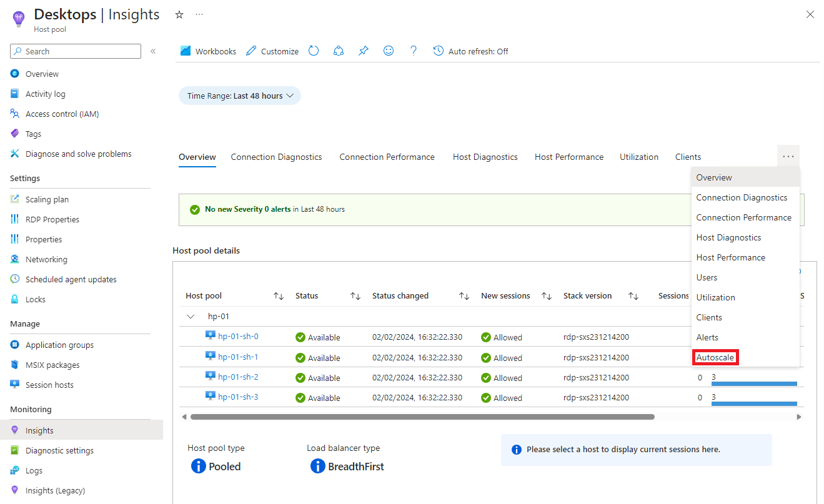Collapse the sidebar with the double chevron
824x504 pixels.
click(x=153, y=51)
